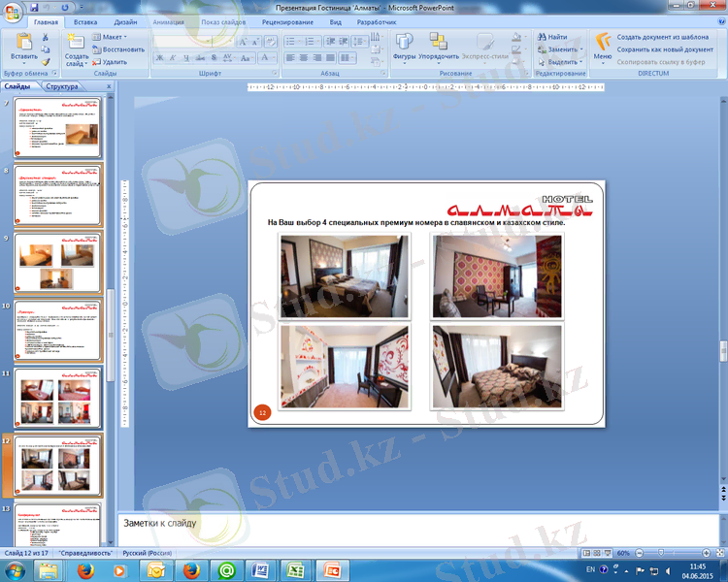Open the columns dropdown in Абзац group

pyautogui.click(x=347, y=57)
